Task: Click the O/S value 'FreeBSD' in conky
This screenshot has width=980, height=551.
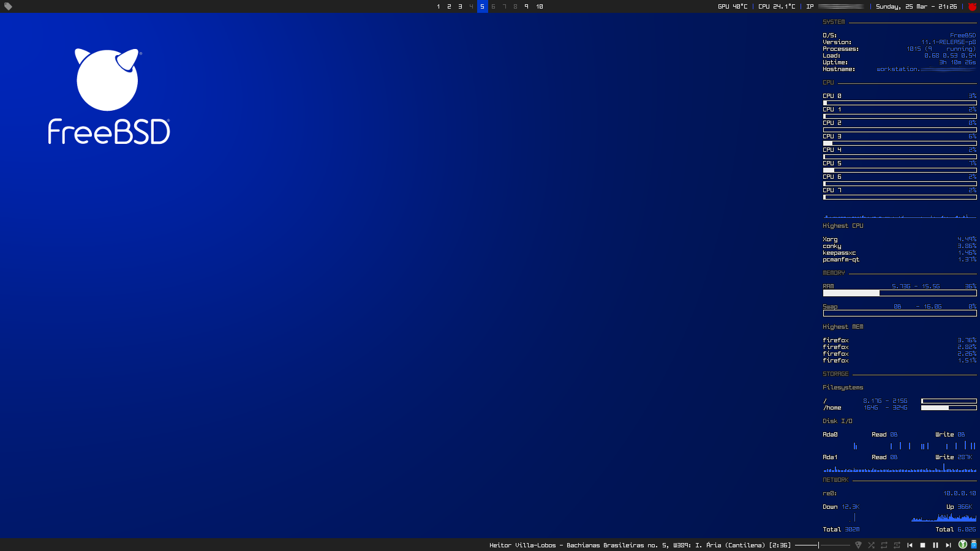Action: [x=963, y=36]
